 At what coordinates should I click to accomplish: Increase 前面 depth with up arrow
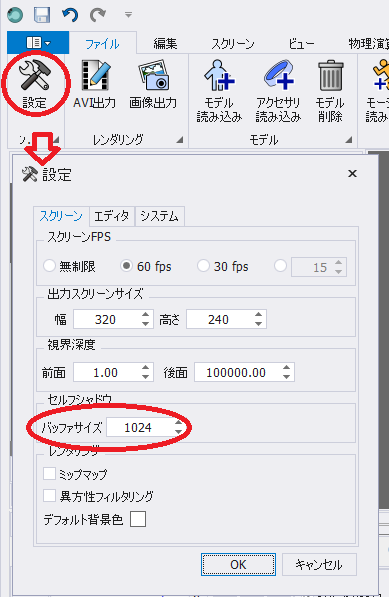tap(145, 367)
